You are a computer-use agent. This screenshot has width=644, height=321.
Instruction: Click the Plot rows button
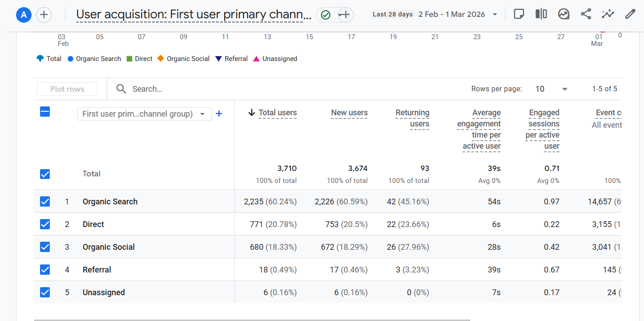coord(67,89)
